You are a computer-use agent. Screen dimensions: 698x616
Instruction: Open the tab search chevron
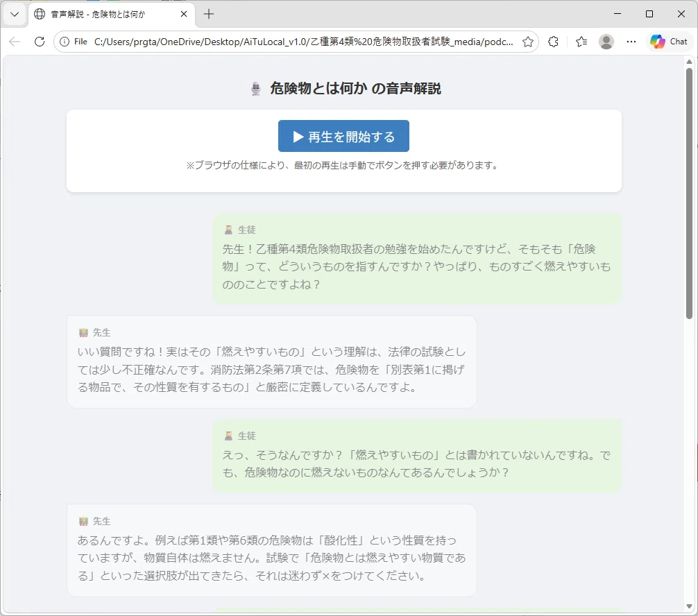(x=15, y=15)
